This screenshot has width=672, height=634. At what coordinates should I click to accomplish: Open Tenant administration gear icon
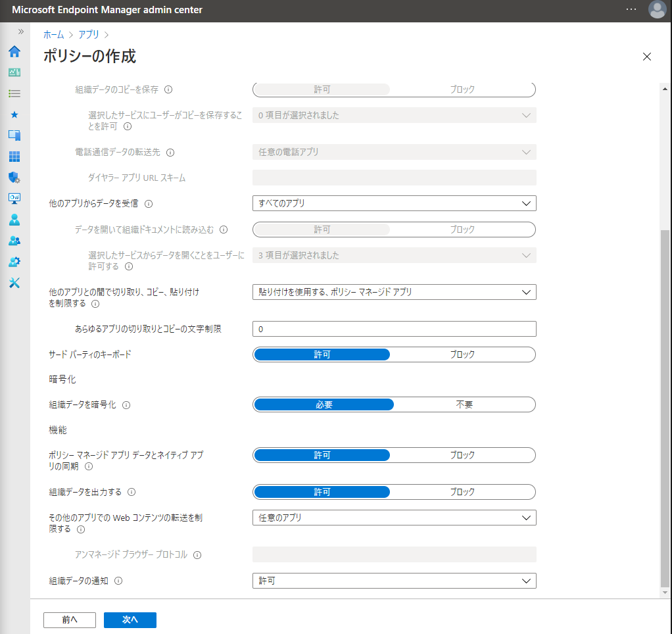[14, 262]
